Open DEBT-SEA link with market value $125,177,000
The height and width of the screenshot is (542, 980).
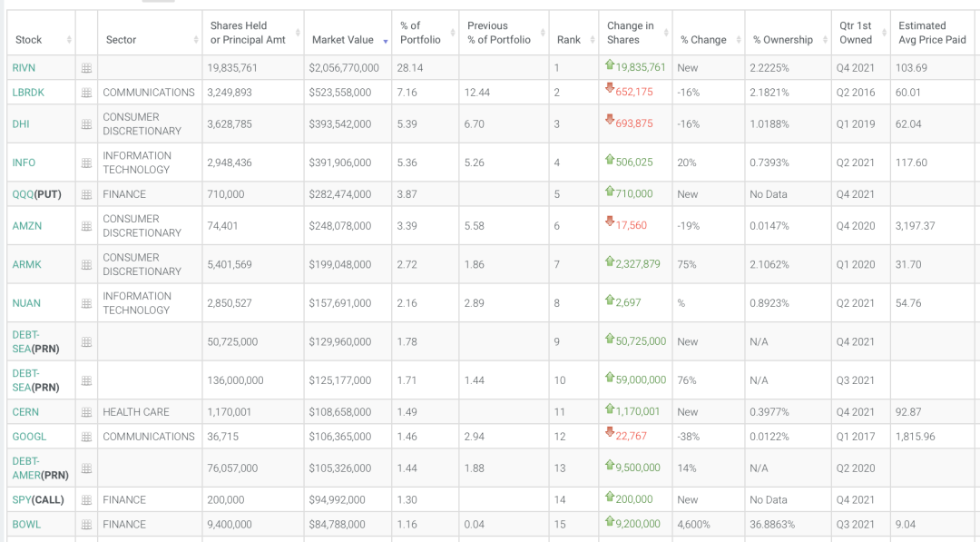point(25,380)
